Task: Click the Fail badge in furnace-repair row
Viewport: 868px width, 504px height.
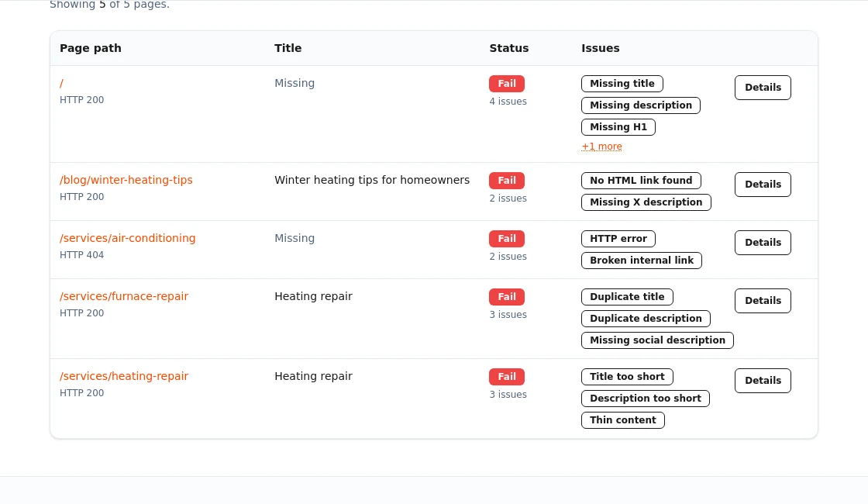Action: 507,297
